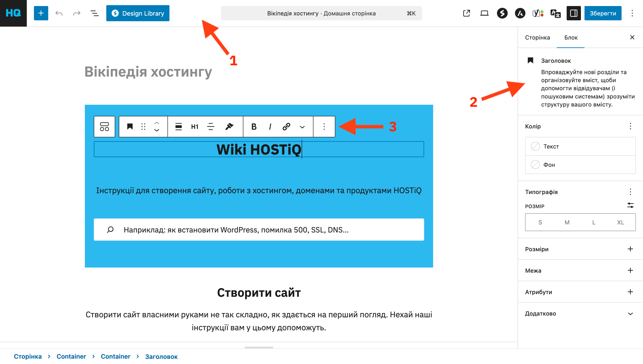The image size is (643, 364).
Task: Open Stackable settings icon
Action: (502, 13)
